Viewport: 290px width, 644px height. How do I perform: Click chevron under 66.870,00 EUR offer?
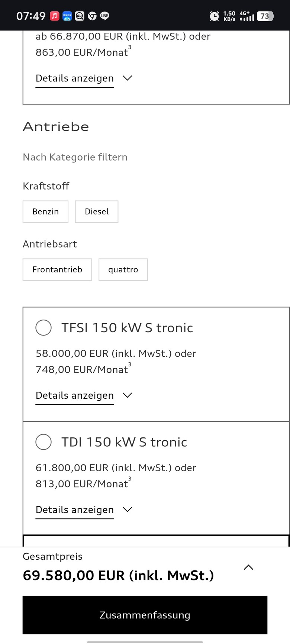point(128,78)
